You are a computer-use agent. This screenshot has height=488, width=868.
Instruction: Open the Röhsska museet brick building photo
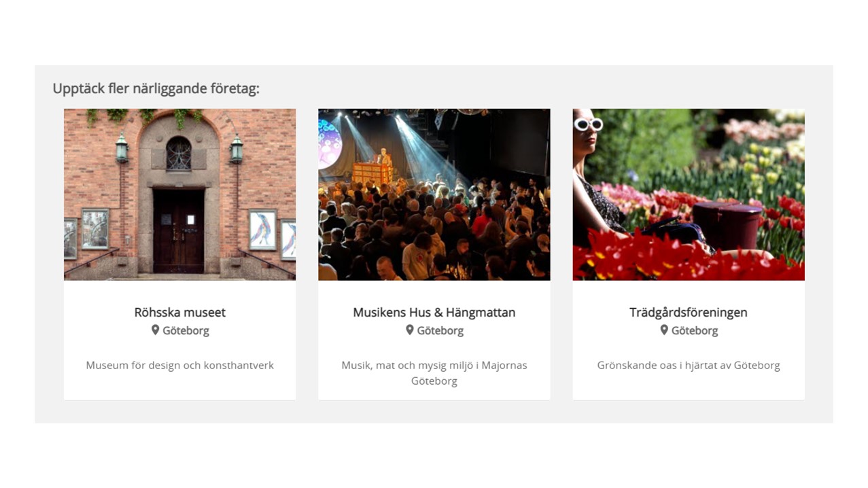tap(179, 194)
